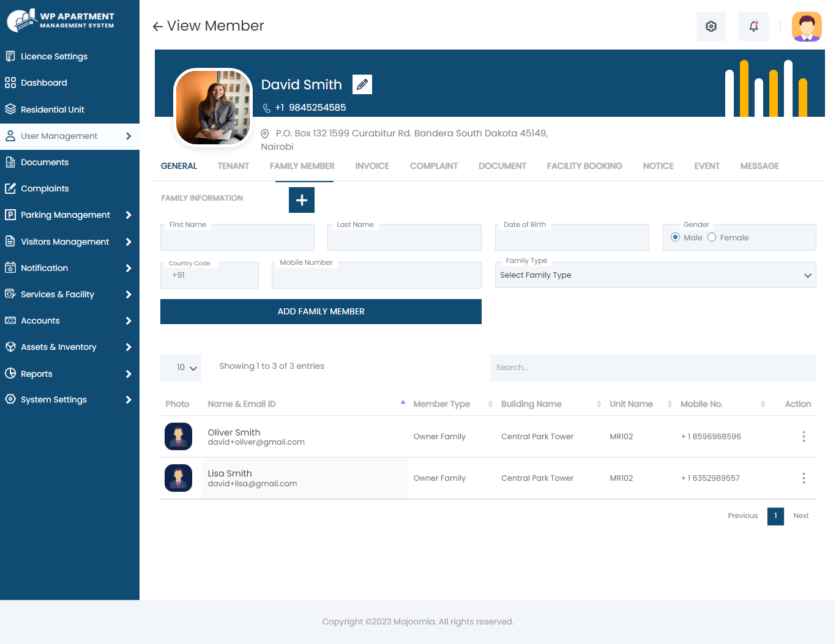Viewport: 836px width, 644px height.
Task: Open the entries-per-page dropdown showing 10
Action: tap(181, 368)
